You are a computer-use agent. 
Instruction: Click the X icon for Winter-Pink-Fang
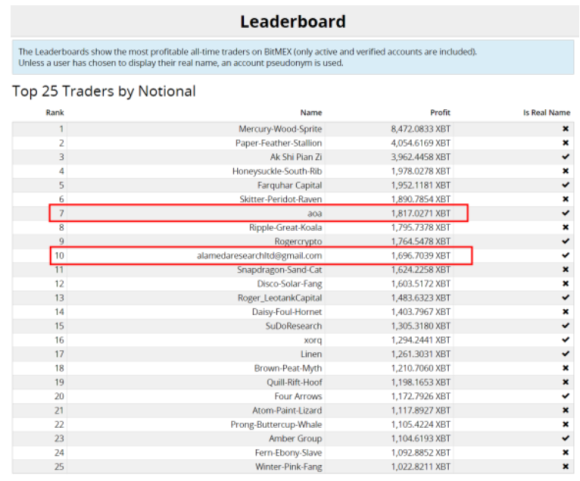[x=566, y=466]
